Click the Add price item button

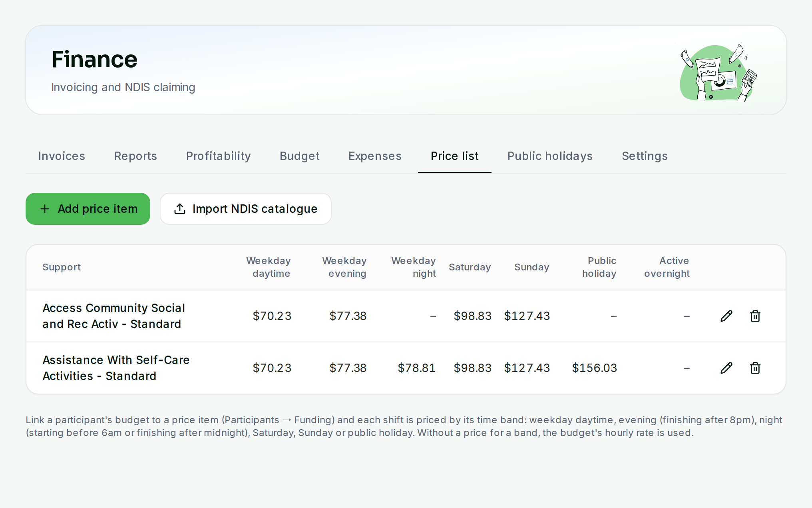[x=88, y=209]
